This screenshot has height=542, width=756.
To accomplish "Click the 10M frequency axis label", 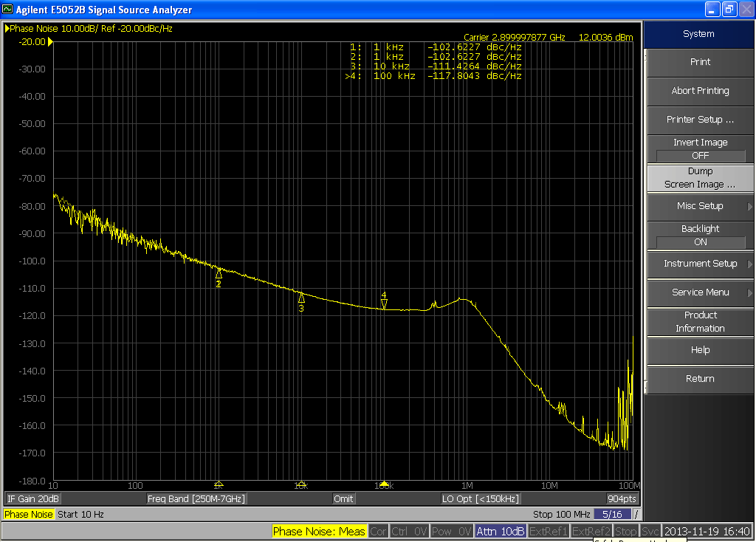I will click(x=549, y=486).
